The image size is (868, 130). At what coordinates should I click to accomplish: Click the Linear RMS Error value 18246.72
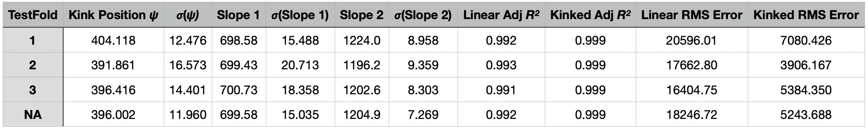pos(692,115)
